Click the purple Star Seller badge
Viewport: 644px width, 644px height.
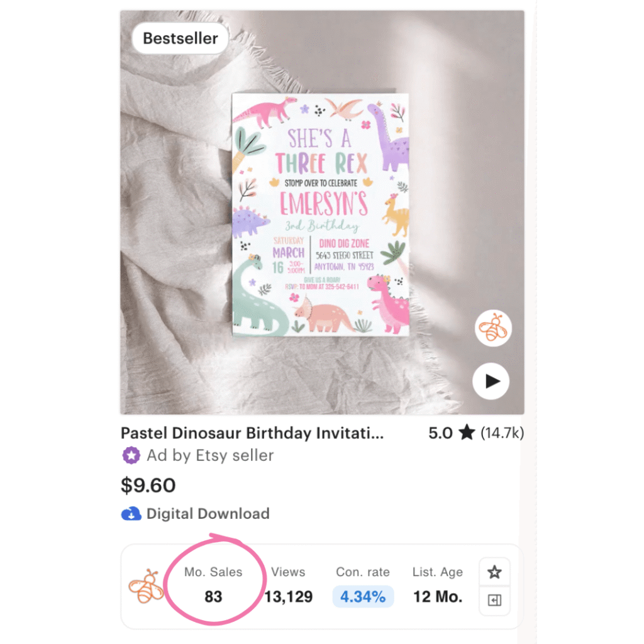click(x=131, y=455)
